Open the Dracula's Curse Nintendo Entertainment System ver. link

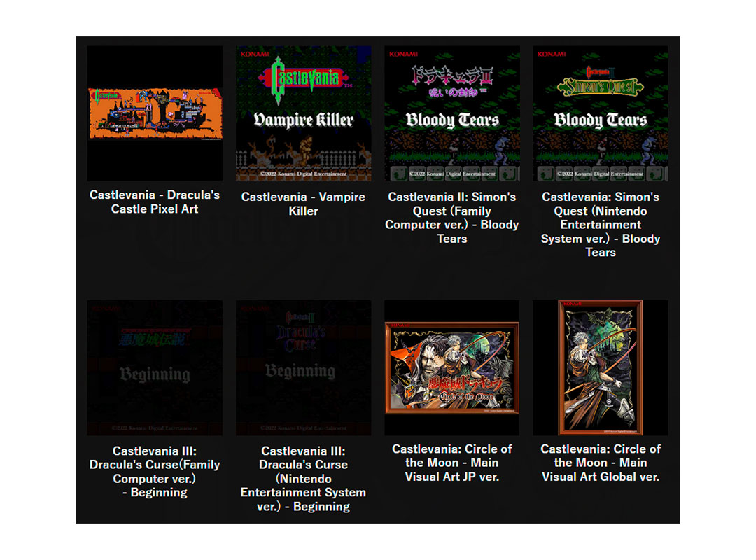(302, 478)
